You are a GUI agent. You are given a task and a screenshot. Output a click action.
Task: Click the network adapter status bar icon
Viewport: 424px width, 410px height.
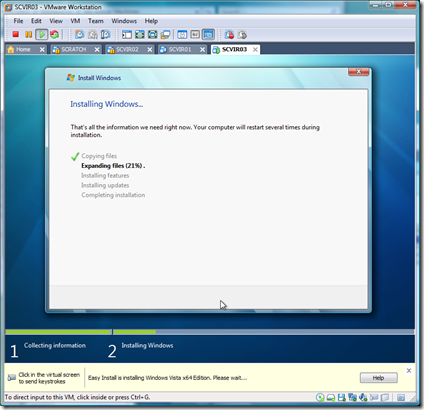click(352, 397)
